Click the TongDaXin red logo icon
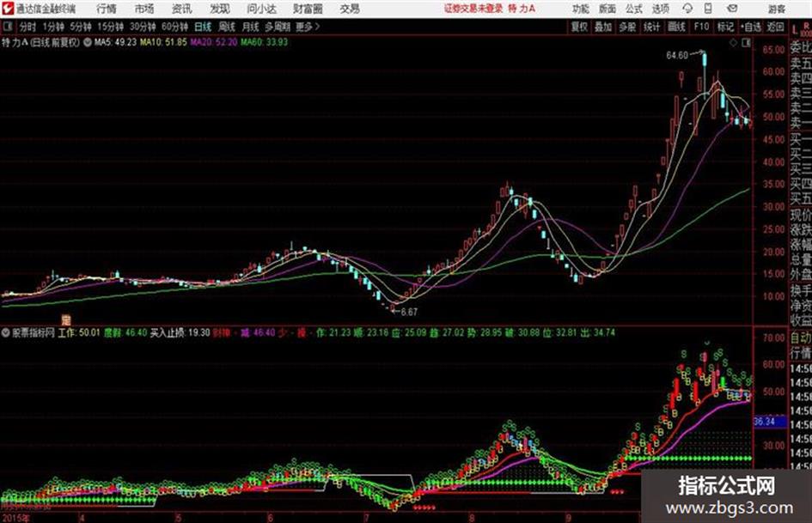 click(x=8, y=9)
